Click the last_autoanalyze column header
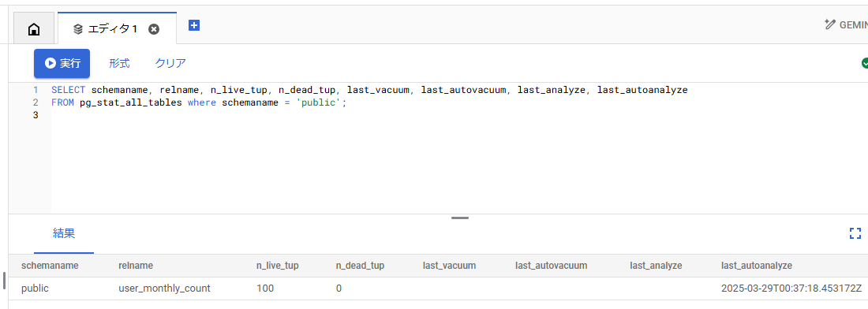Image resolution: width=868 pixels, height=309 pixels. tap(757, 266)
